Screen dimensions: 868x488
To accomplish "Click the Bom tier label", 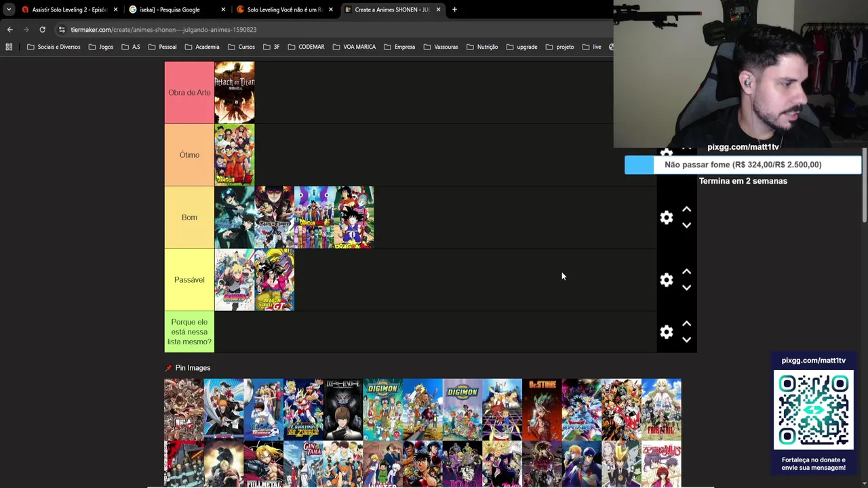I will coord(189,217).
